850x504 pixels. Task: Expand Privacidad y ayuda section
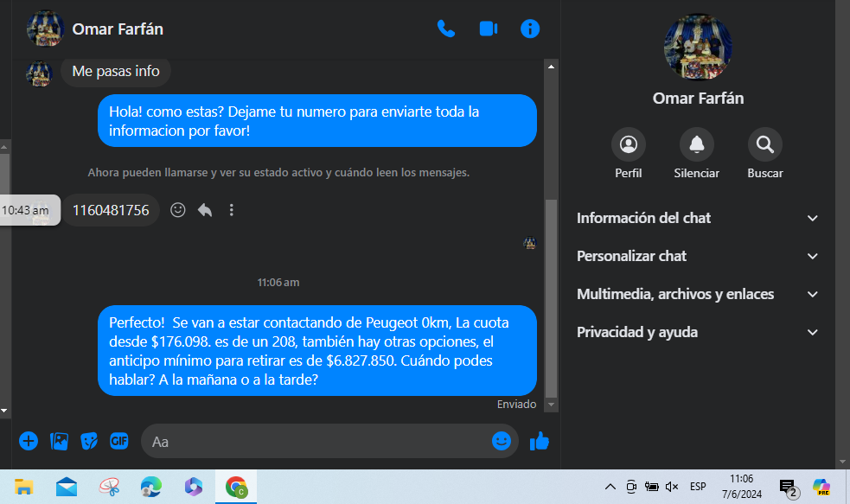coord(698,332)
